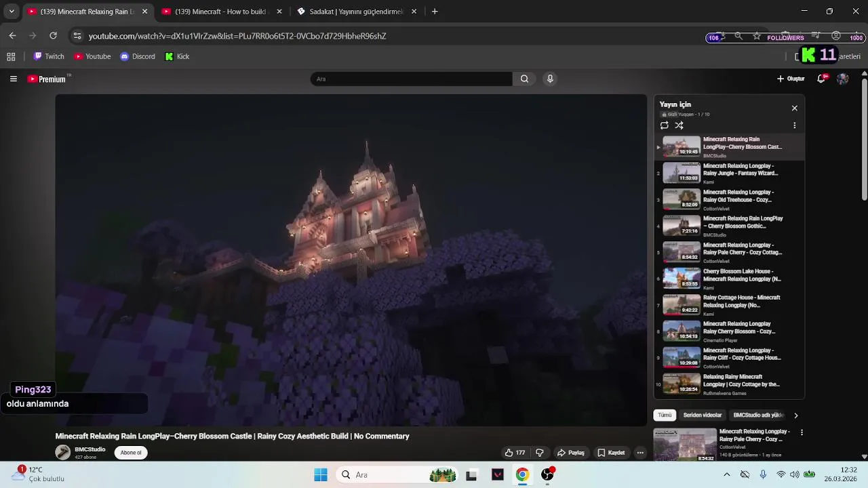868x488 pixels.
Task: Focus the YouTube Ara search field
Action: click(x=412, y=79)
